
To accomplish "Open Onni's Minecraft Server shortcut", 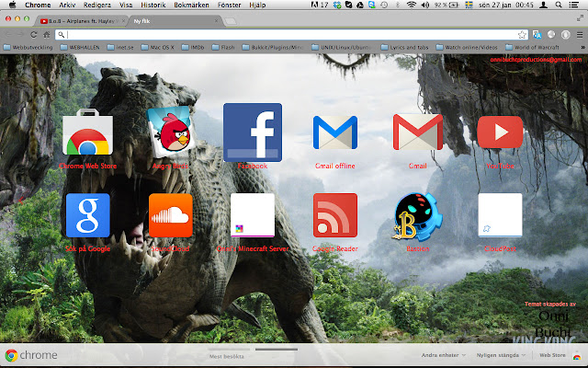I will (253, 215).
